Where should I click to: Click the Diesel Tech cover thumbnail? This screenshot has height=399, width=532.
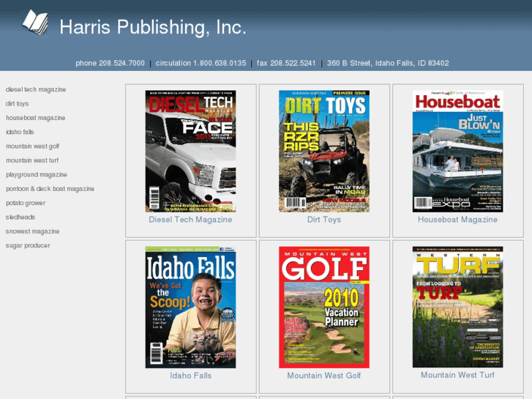(191, 151)
